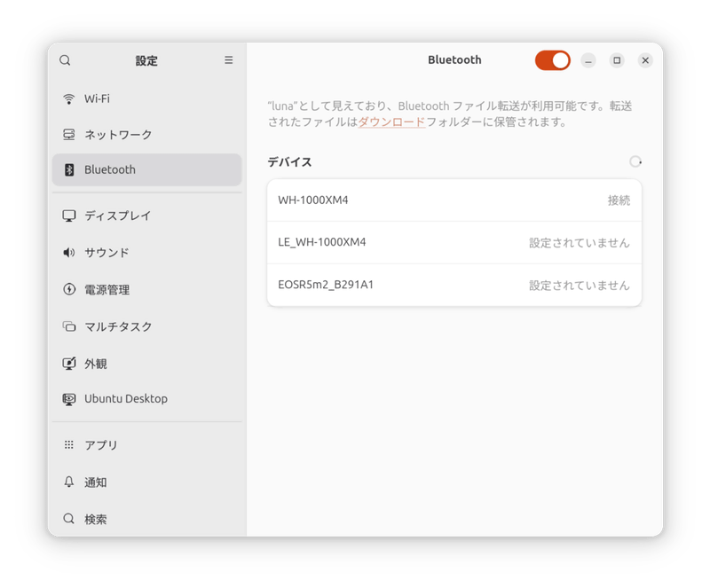The height and width of the screenshot is (588, 710).
Task: Select the EOSR5m2_B291A1 device entry
Action: pos(454,285)
